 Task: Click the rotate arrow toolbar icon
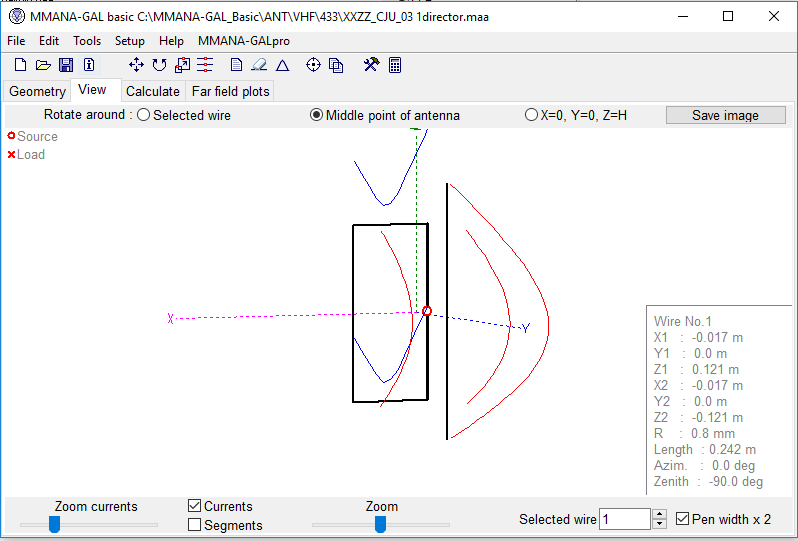[x=159, y=65]
